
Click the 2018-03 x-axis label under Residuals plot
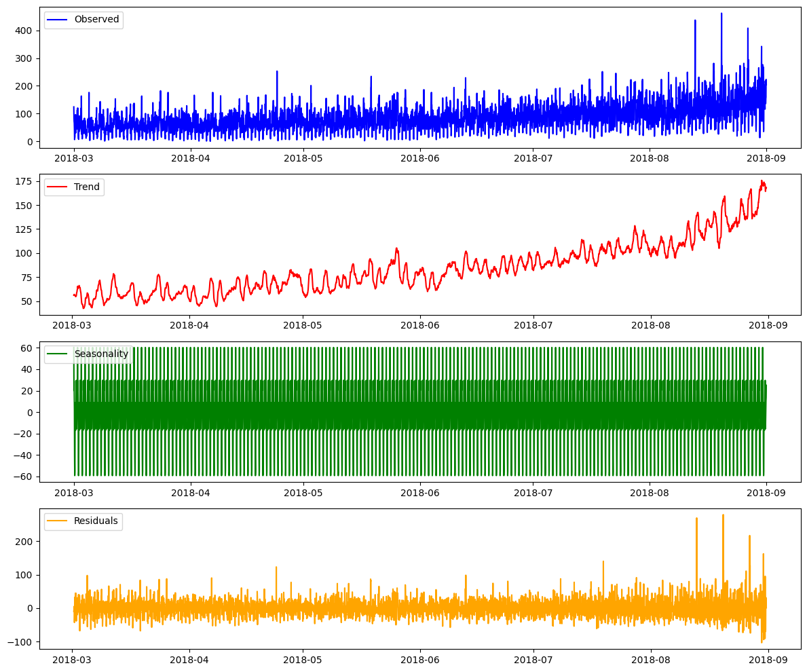pos(73,660)
